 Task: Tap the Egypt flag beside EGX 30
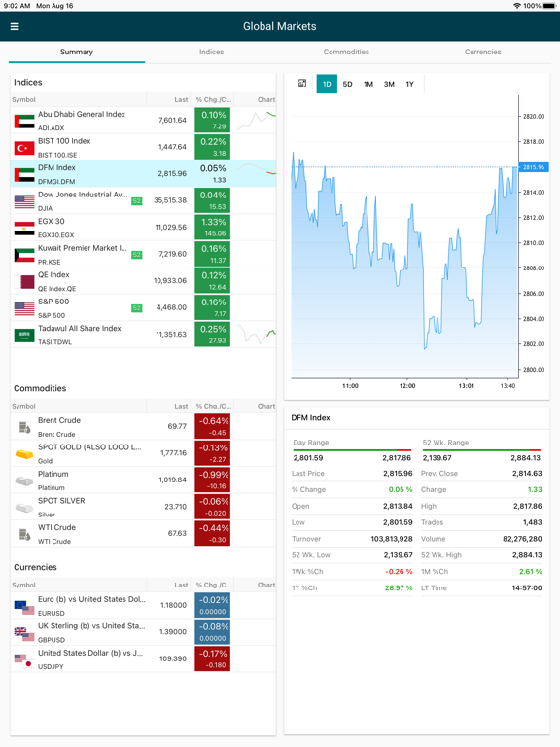tap(24, 229)
